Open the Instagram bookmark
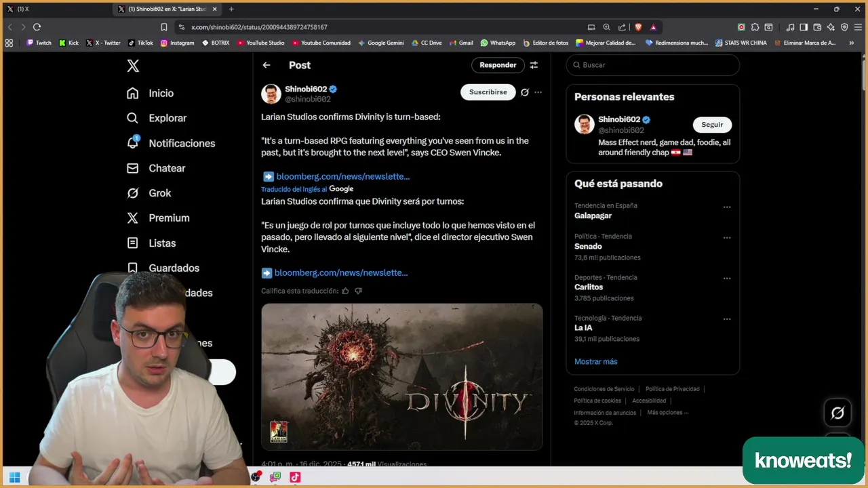Viewport: 868px width, 488px height. (177, 43)
